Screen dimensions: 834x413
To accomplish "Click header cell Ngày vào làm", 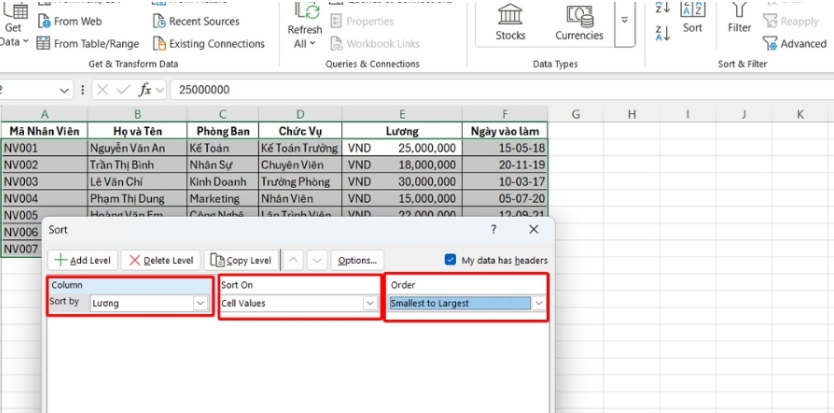I will click(x=505, y=131).
